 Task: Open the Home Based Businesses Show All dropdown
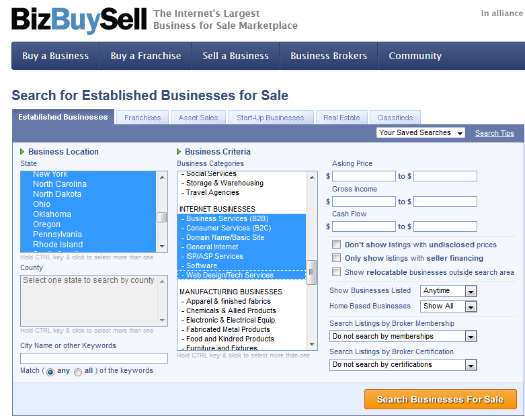click(x=448, y=306)
